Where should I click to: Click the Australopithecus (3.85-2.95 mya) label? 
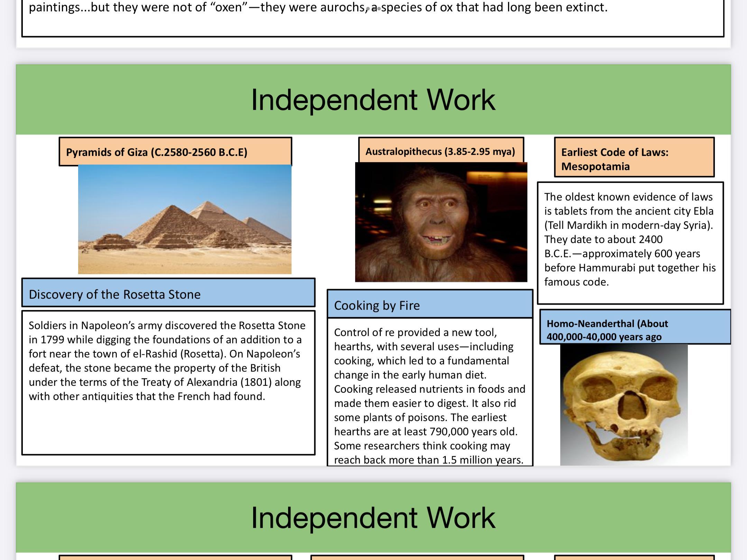pos(441,151)
